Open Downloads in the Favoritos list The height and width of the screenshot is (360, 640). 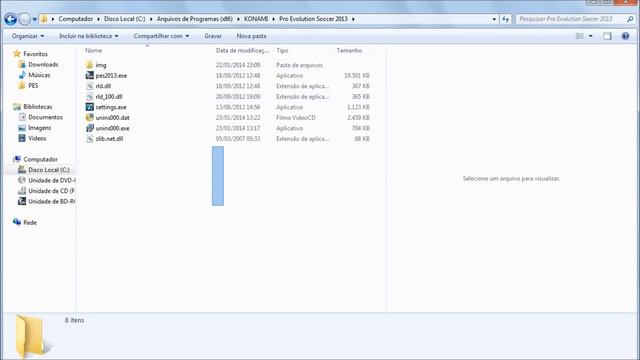click(43, 64)
